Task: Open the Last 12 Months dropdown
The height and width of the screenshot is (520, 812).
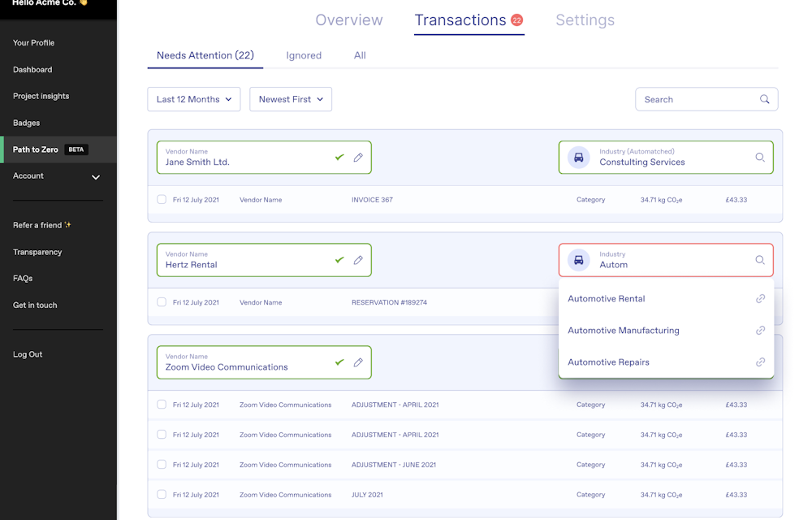Action: tap(193, 99)
